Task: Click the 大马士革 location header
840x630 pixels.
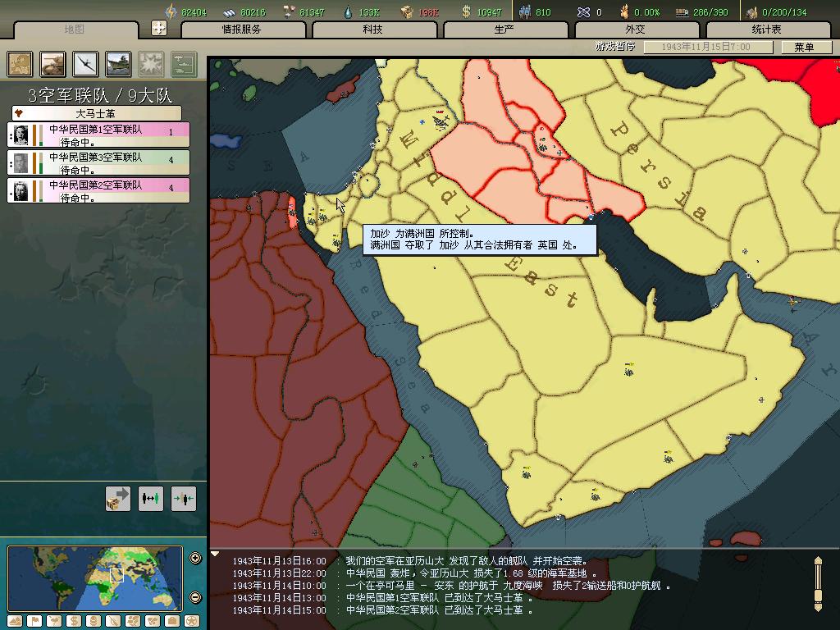Action: (97, 113)
